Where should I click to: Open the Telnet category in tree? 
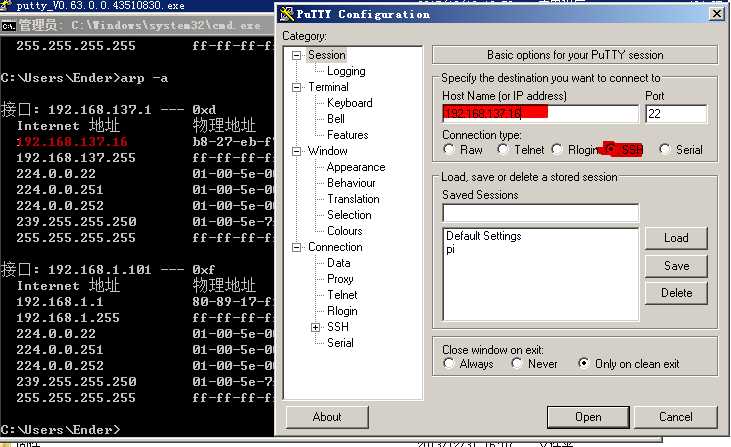pos(342,295)
